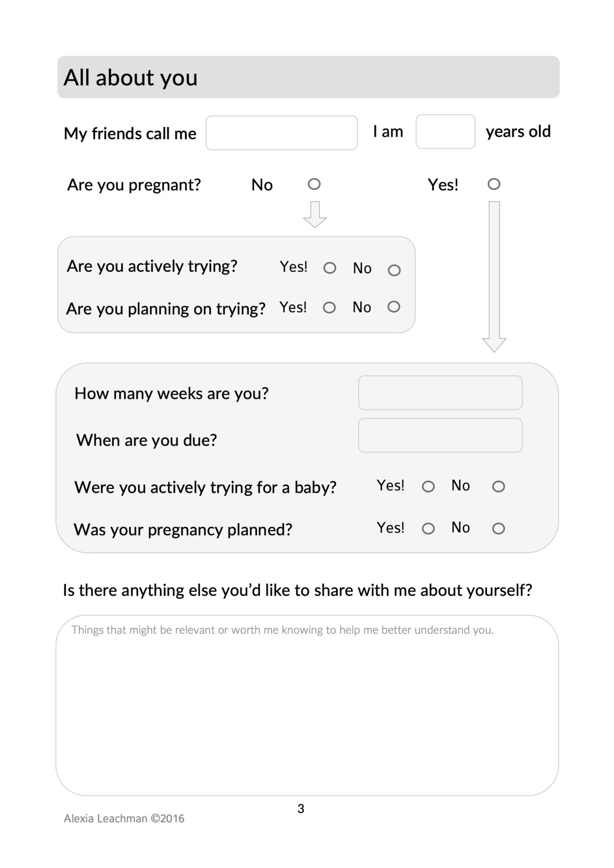Click the age box after "I am"
The width and height of the screenshot is (614, 868).
445,132
